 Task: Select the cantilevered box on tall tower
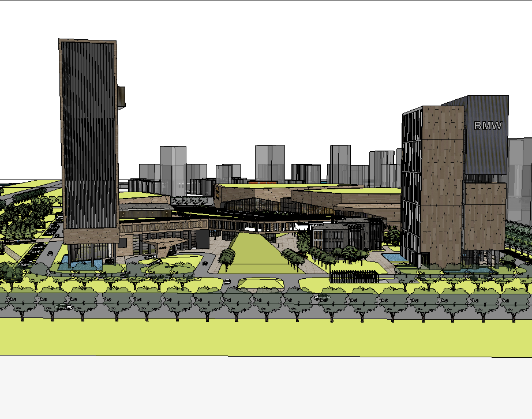point(122,97)
